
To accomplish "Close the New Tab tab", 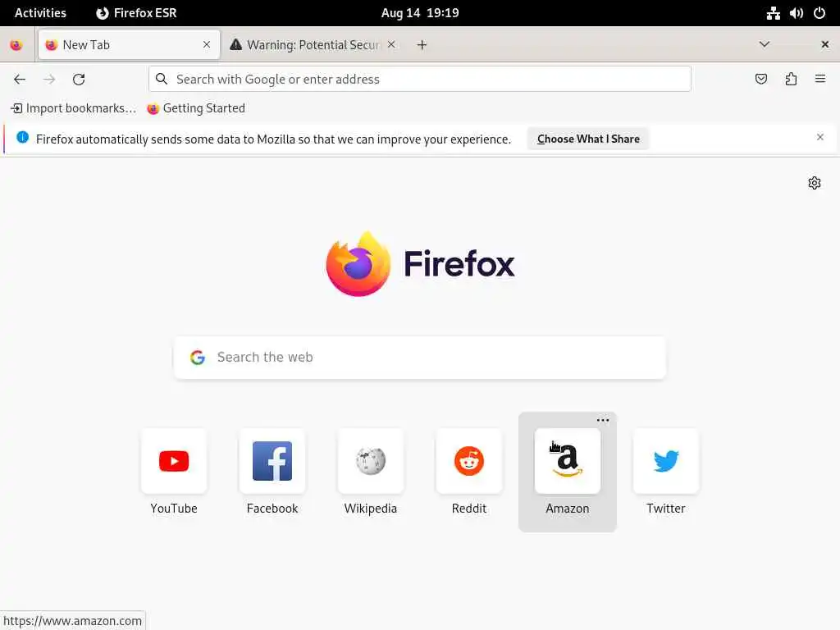I will click(207, 44).
